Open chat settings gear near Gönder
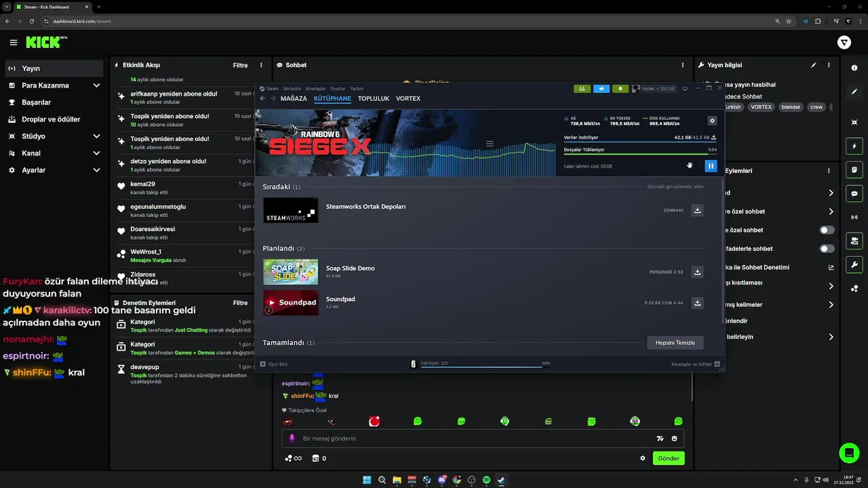 [x=643, y=458]
